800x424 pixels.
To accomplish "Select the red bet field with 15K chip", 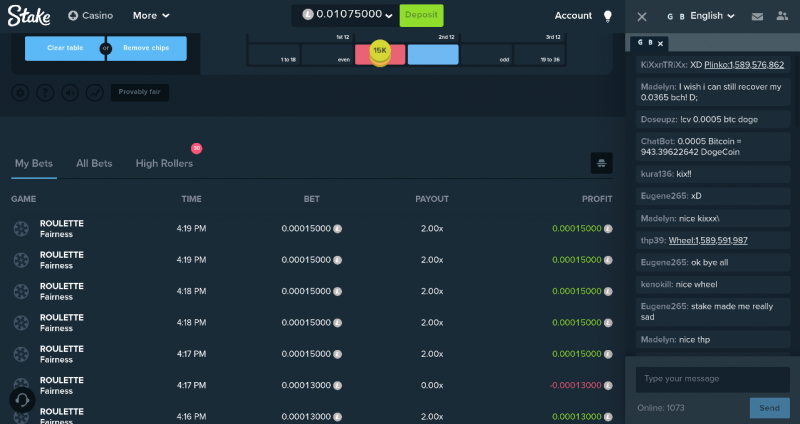I will pyautogui.click(x=380, y=54).
